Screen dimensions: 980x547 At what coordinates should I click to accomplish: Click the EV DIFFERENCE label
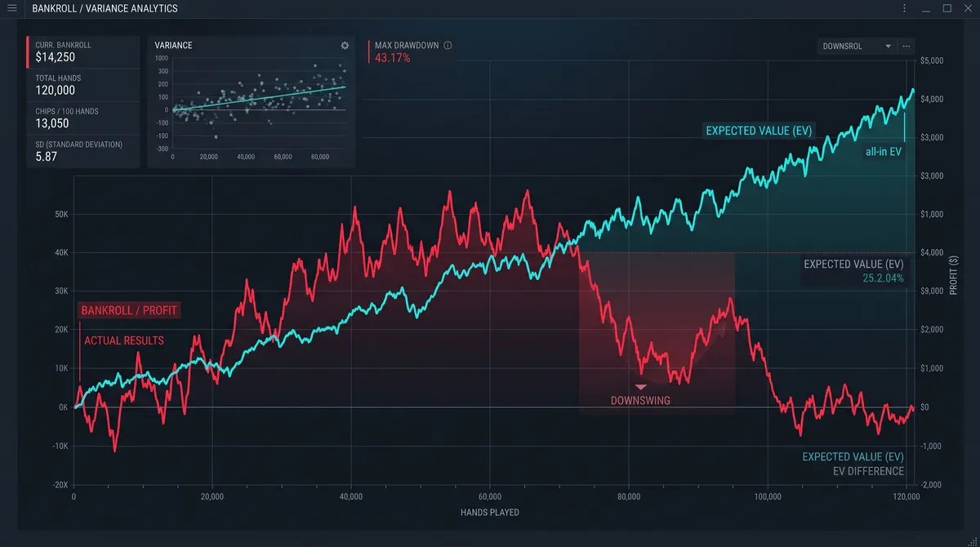[868, 471]
